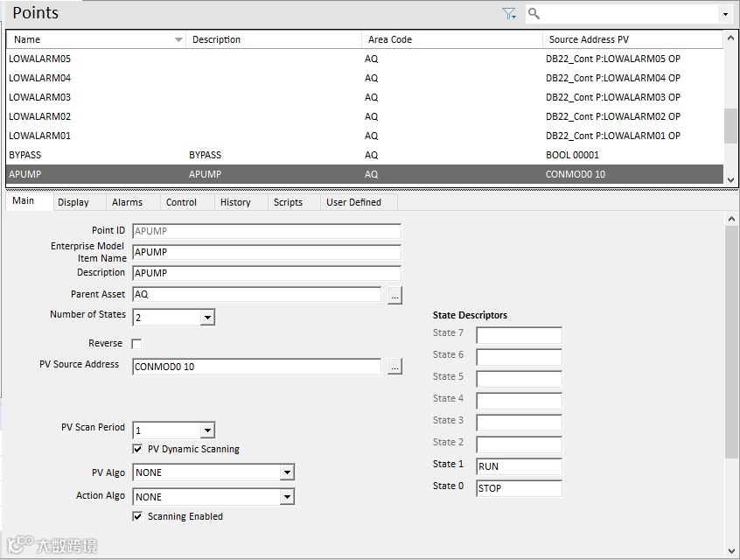Edit the Description field
The height and width of the screenshot is (560, 740).
pos(267,273)
